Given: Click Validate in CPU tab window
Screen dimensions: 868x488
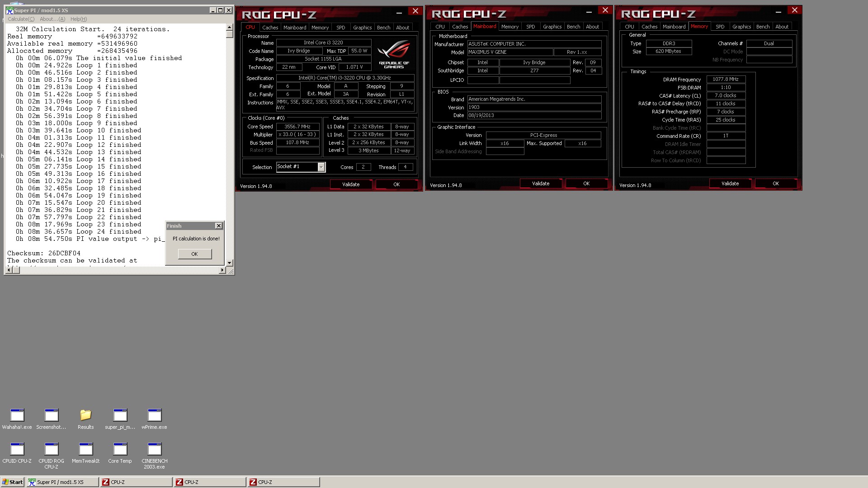Looking at the screenshot, I should [x=351, y=184].
